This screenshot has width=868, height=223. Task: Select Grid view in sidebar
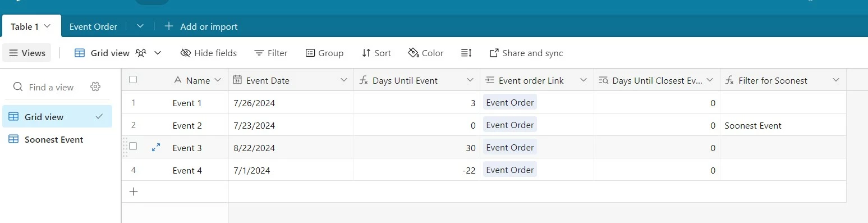[x=57, y=117]
